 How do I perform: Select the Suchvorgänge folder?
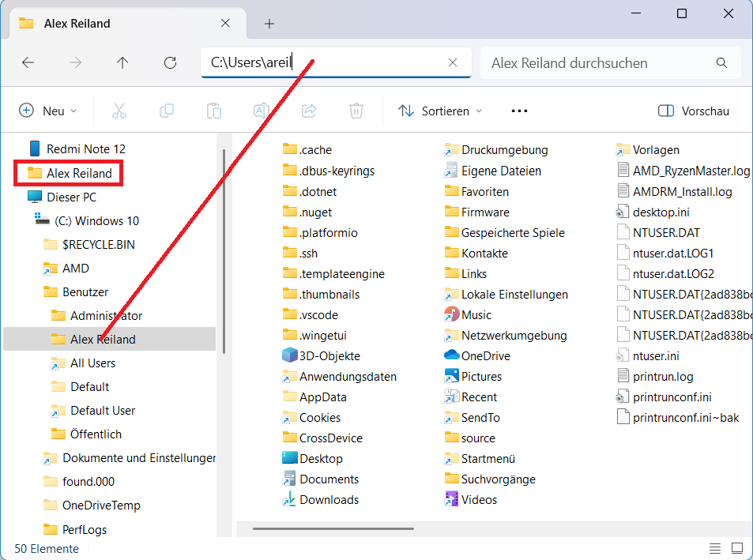[x=490, y=479]
